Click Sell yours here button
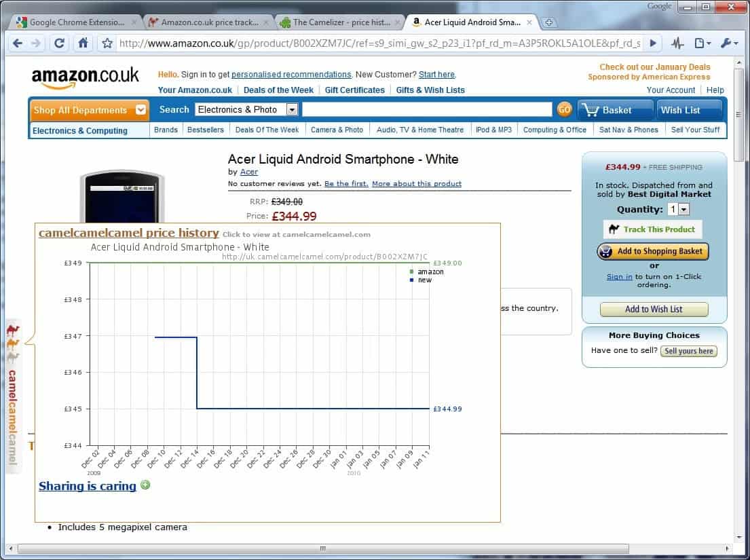This screenshot has width=750, height=560. coord(689,351)
